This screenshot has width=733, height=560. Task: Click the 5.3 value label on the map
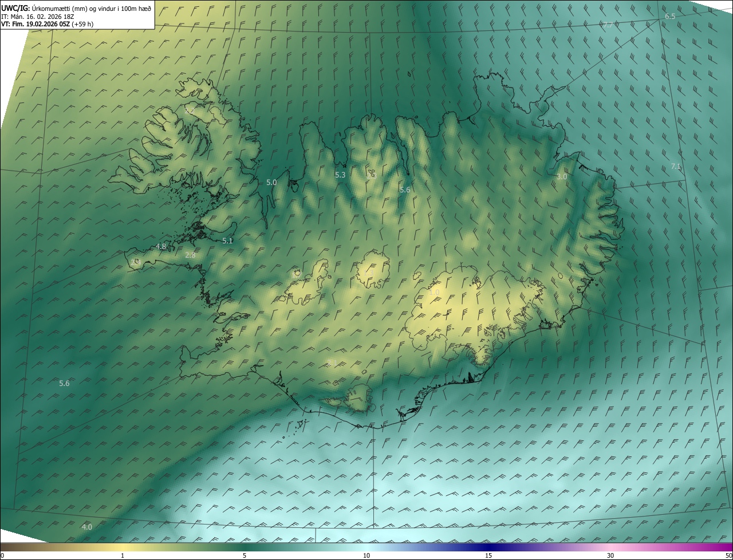(x=340, y=175)
